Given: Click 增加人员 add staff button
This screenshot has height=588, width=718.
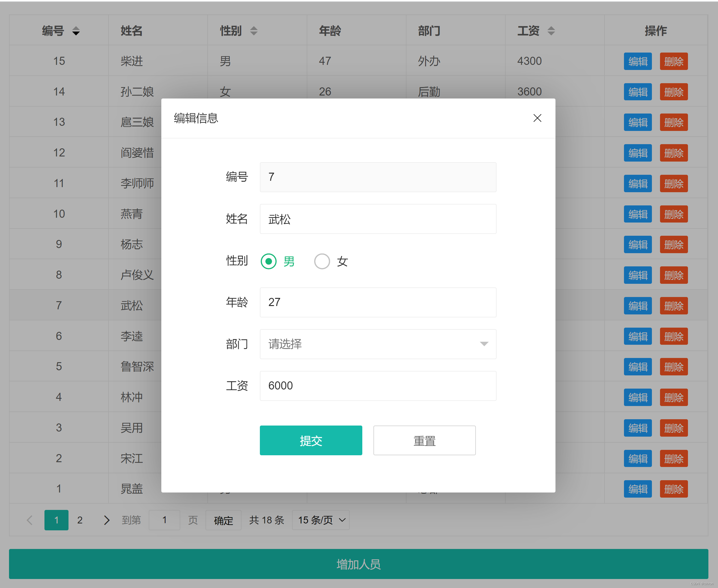Looking at the screenshot, I should [358, 564].
